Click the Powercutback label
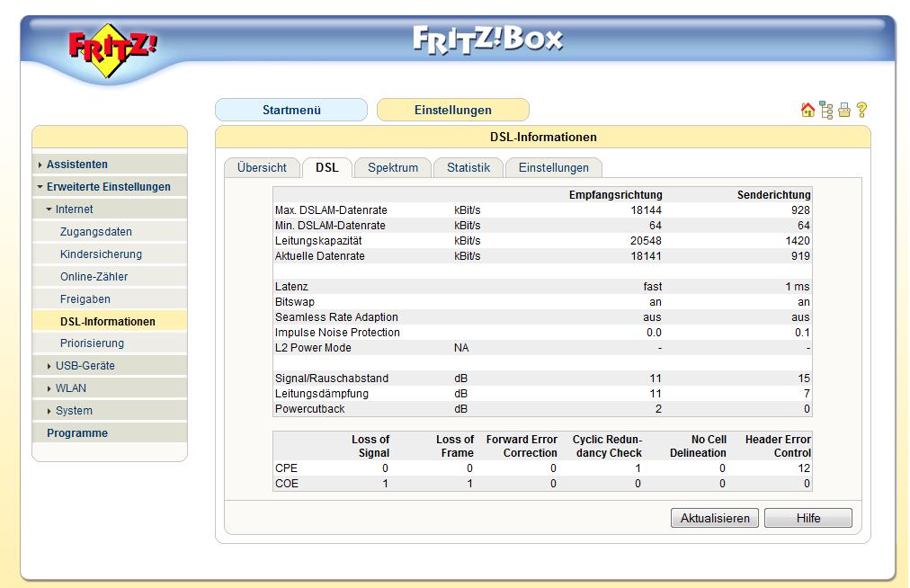Image resolution: width=910 pixels, height=588 pixels. click(310, 409)
